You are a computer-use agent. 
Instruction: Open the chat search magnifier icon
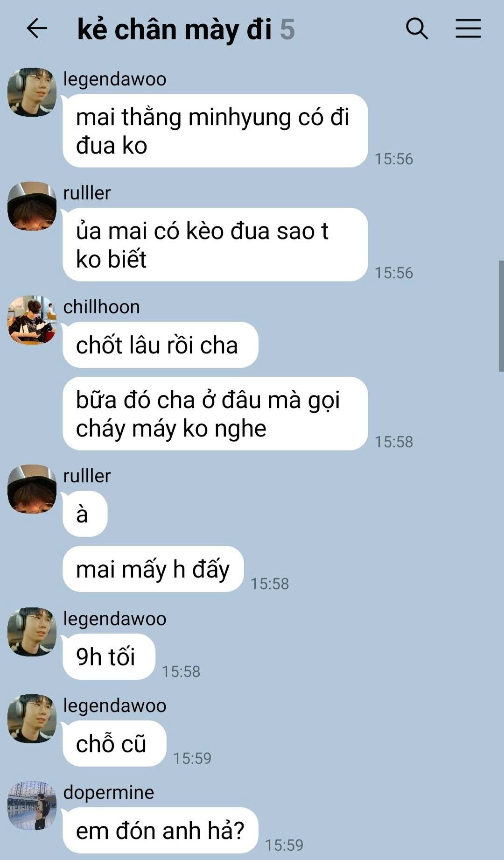pyautogui.click(x=417, y=29)
